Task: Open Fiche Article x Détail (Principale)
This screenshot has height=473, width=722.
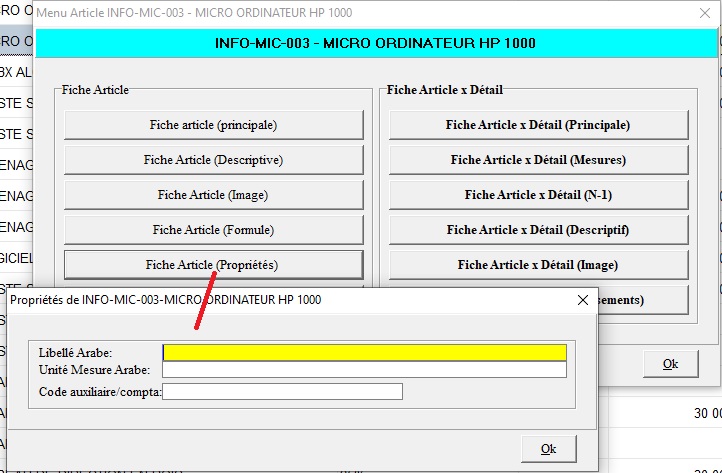Action: point(538,125)
